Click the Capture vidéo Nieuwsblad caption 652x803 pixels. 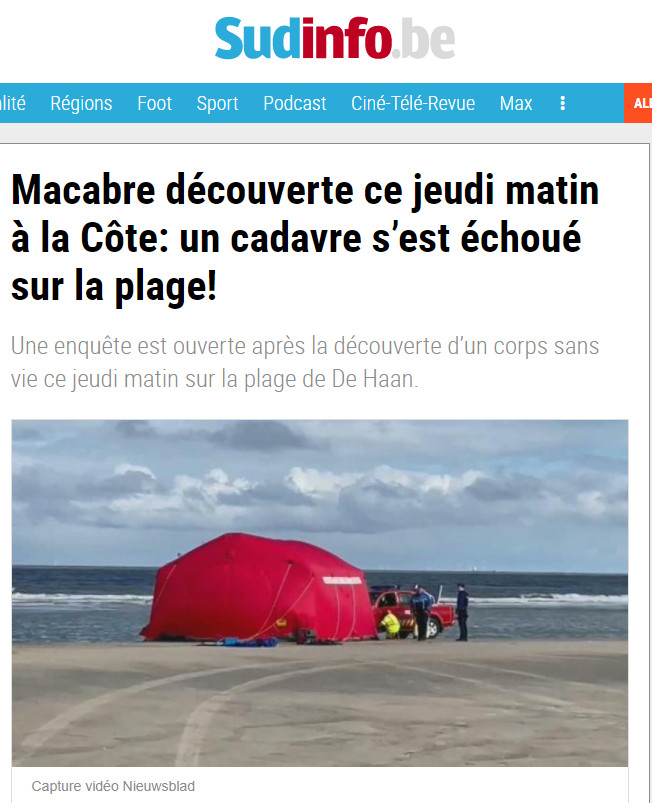click(113, 786)
